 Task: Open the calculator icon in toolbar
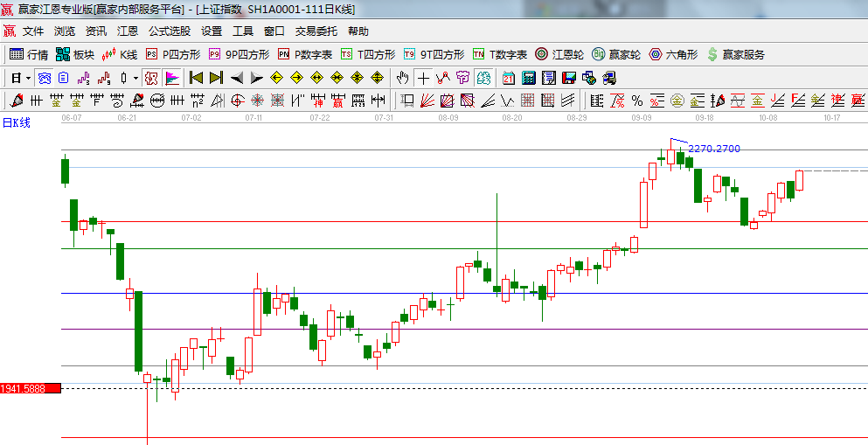[529, 78]
